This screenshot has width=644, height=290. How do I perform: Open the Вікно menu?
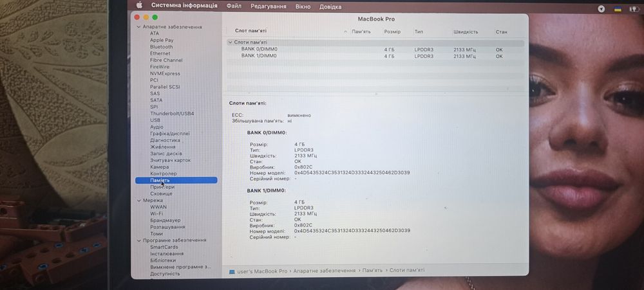tap(303, 6)
